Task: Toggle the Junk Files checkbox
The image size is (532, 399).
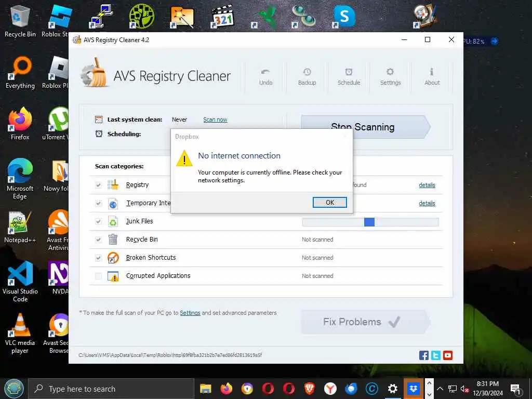Action: [98, 221]
